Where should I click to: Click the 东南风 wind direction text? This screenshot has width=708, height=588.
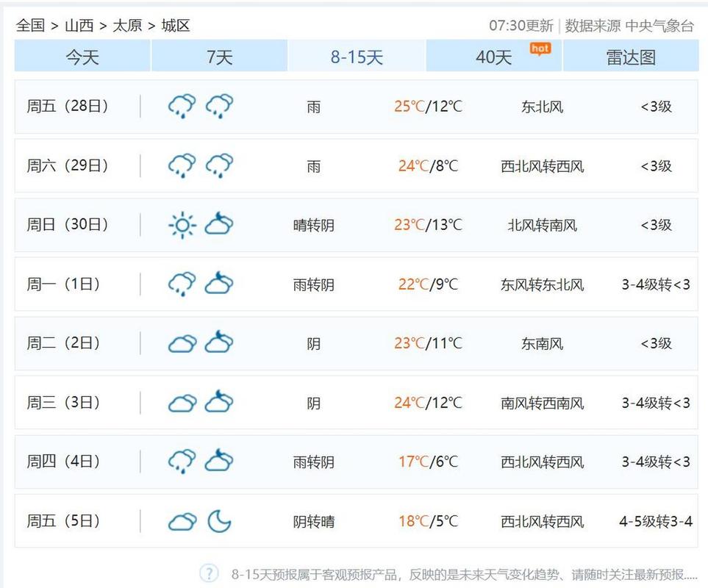pos(543,344)
